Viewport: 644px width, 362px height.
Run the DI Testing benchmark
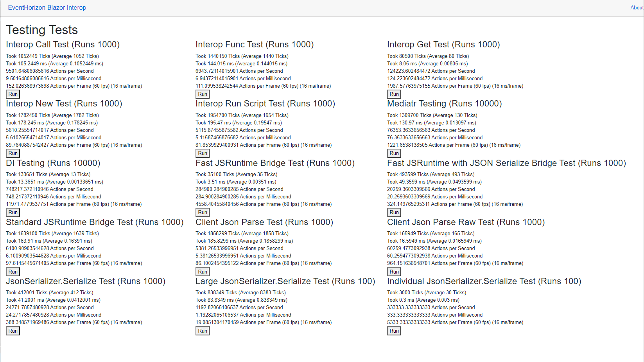(x=13, y=213)
